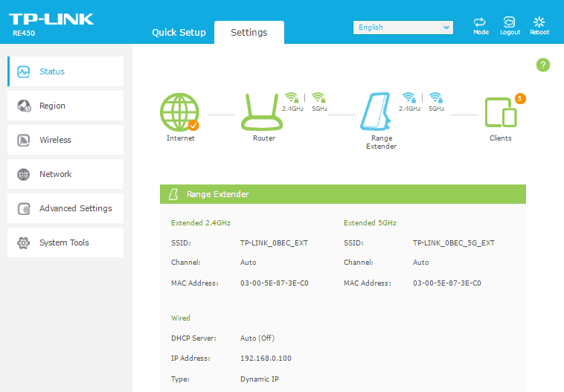Click extender's 5GHz Wi-Fi signal icon
564x392 pixels.
pos(435,97)
